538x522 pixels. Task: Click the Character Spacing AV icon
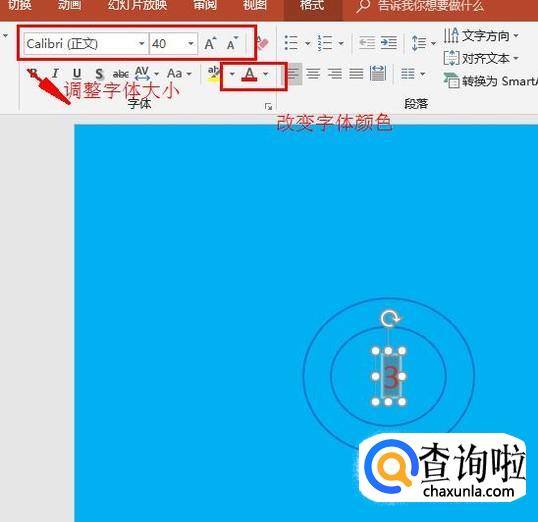[142, 73]
